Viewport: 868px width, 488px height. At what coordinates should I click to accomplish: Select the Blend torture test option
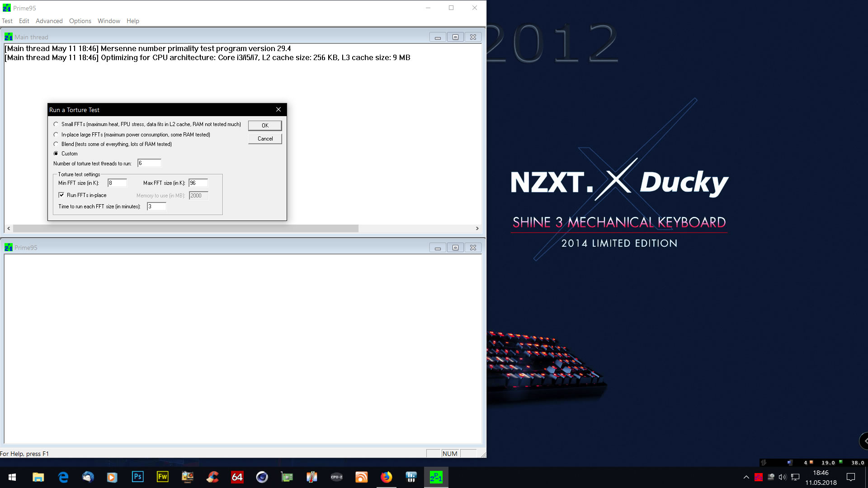pyautogui.click(x=56, y=144)
